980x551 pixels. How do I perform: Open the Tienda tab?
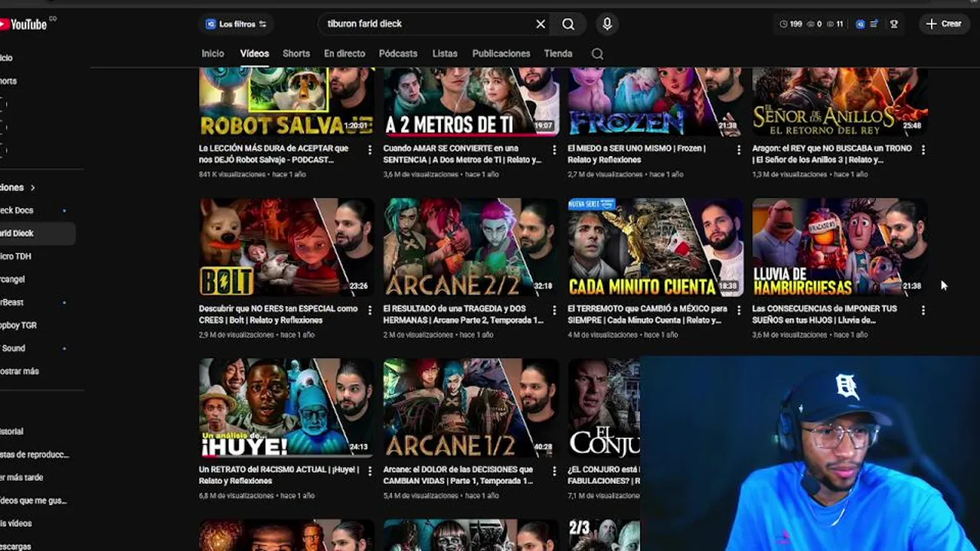point(558,54)
